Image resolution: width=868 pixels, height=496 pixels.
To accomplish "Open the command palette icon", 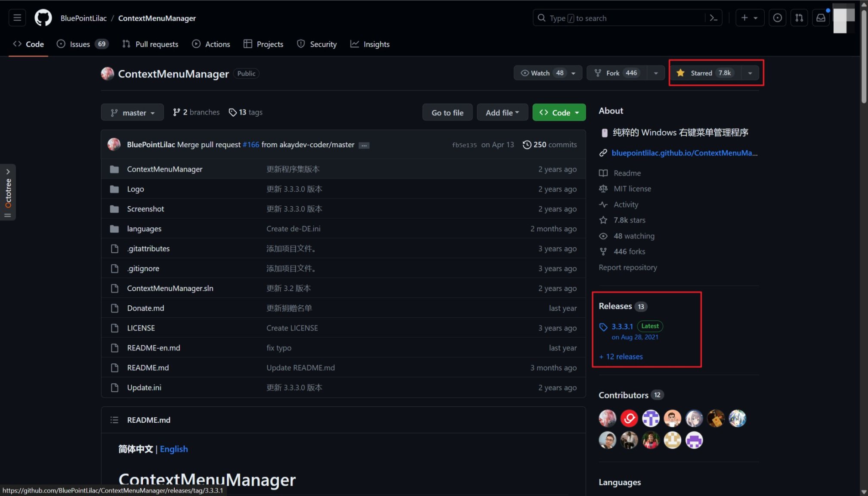I will (x=714, y=18).
